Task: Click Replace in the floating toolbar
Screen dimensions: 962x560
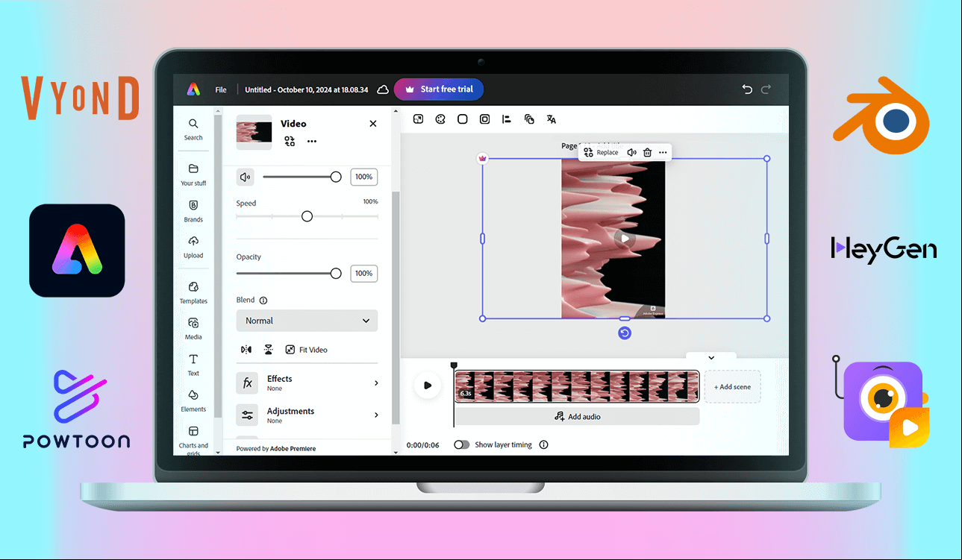Action: [x=601, y=152]
